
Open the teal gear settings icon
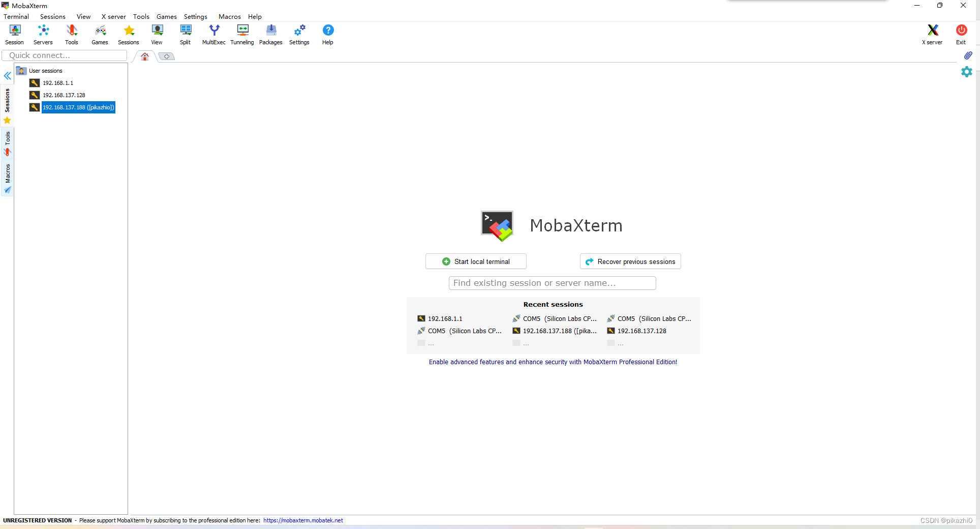pos(967,72)
